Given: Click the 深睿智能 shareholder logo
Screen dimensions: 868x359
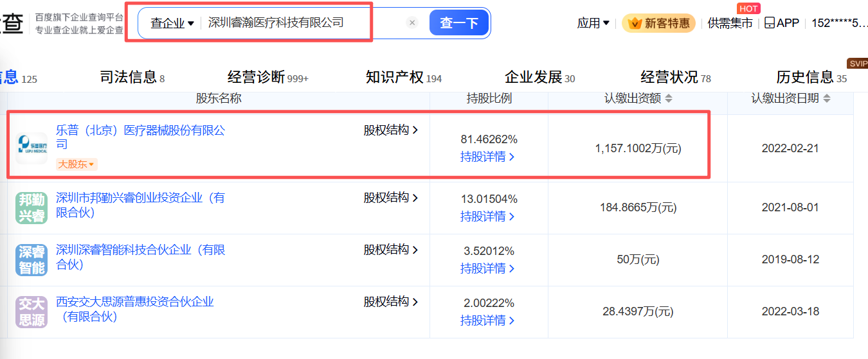Looking at the screenshot, I should [x=32, y=260].
